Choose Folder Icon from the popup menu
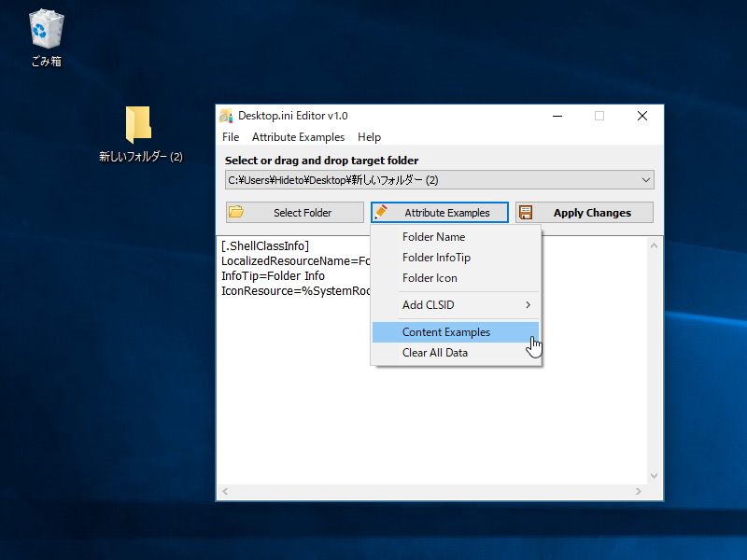Viewport: 747px width, 560px height. (456, 277)
